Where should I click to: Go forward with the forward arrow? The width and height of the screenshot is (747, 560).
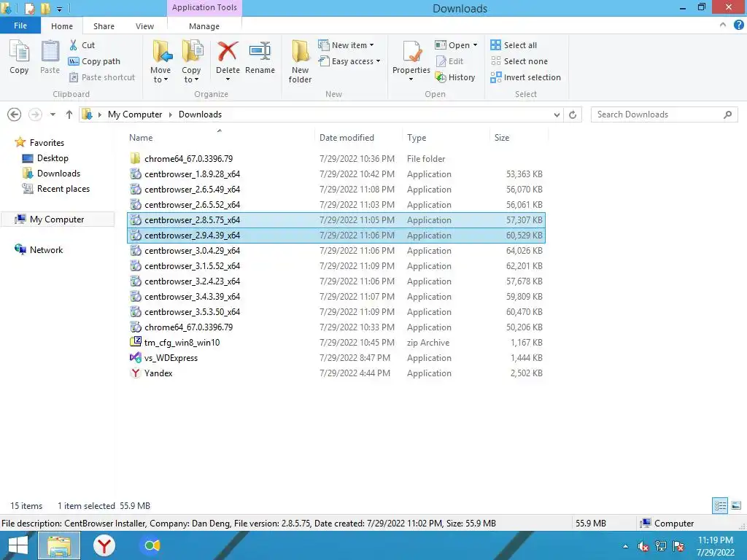[35, 114]
